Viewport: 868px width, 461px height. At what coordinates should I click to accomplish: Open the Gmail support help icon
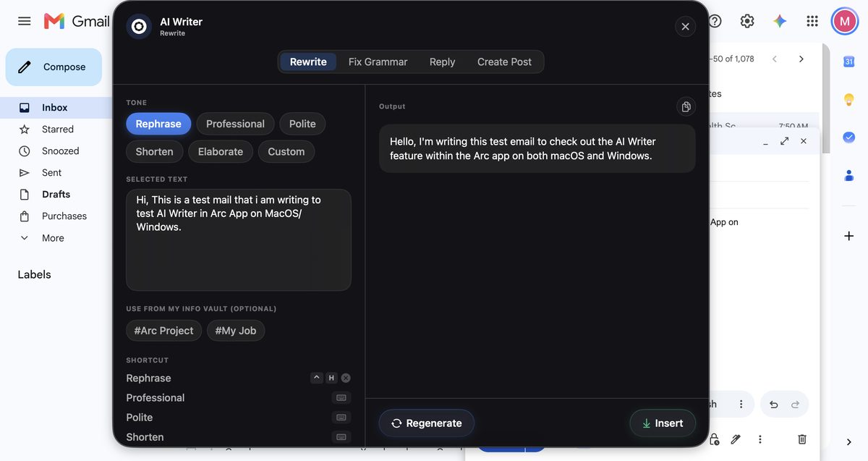pos(715,21)
